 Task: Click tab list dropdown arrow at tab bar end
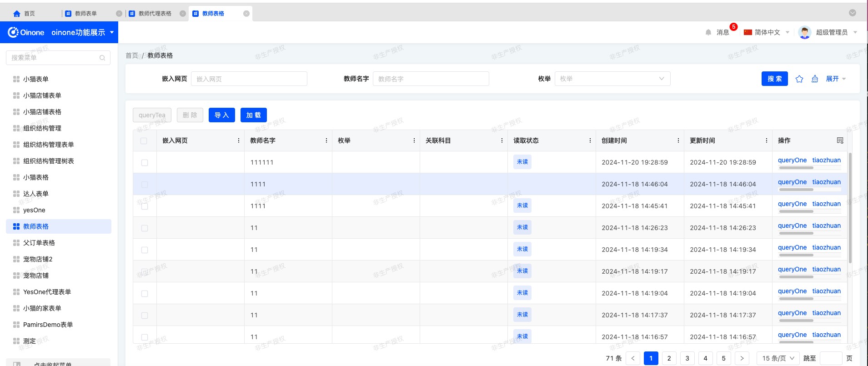tap(853, 13)
